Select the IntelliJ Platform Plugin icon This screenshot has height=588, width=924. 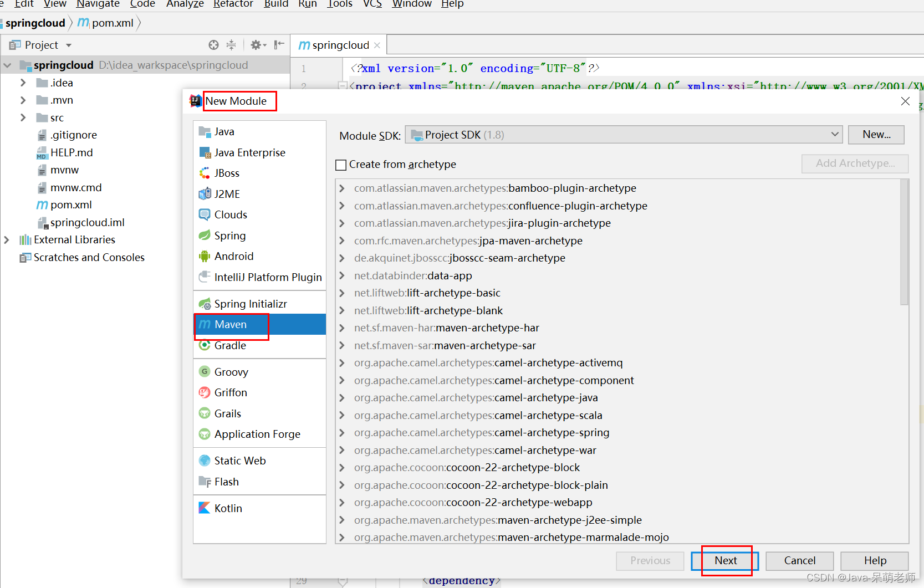(x=205, y=277)
